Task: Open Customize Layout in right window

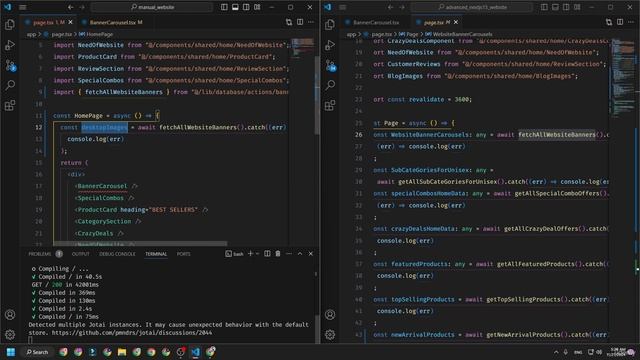Action: coord(577,7)
